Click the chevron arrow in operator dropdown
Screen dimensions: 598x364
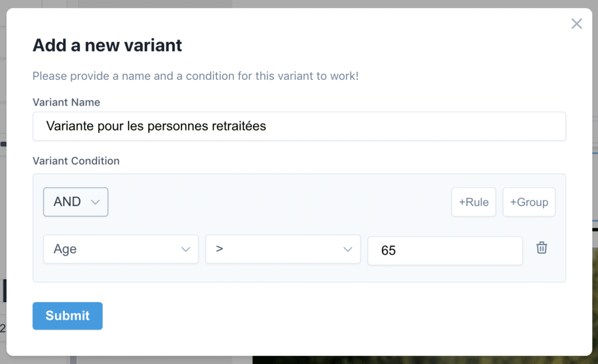pyautogui.click(x=348, y=250)
